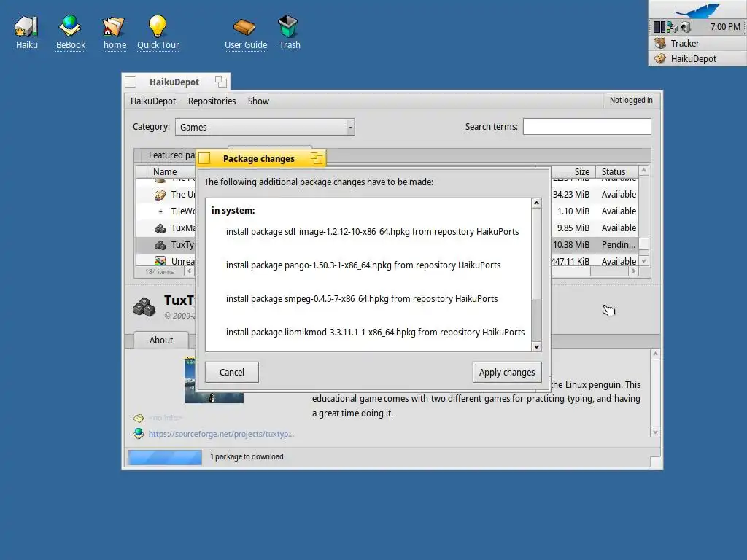747x560 pixels.
Task: Open the Show menu
Action: click(258, 101)
